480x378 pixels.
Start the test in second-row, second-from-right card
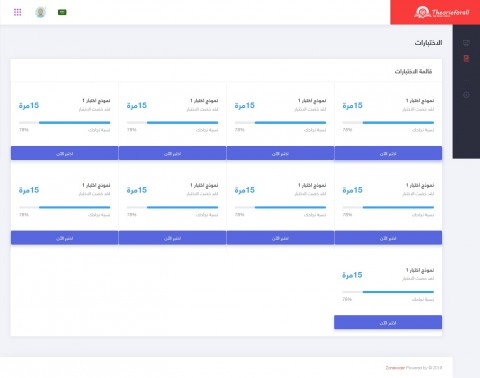(x=280, y=238)
